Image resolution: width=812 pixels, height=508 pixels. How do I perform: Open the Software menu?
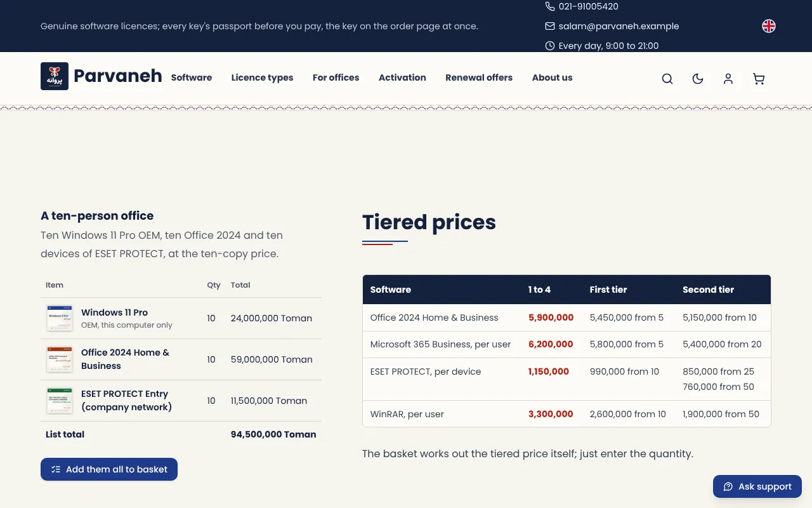click(192, 77)
